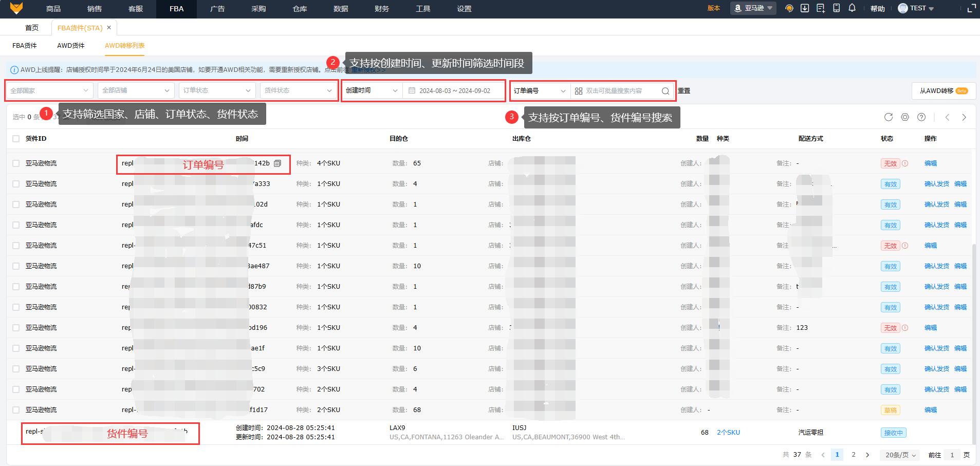Check the row with order ending f1d17
This screenshot has width=980, height=466.
point(16,410)
